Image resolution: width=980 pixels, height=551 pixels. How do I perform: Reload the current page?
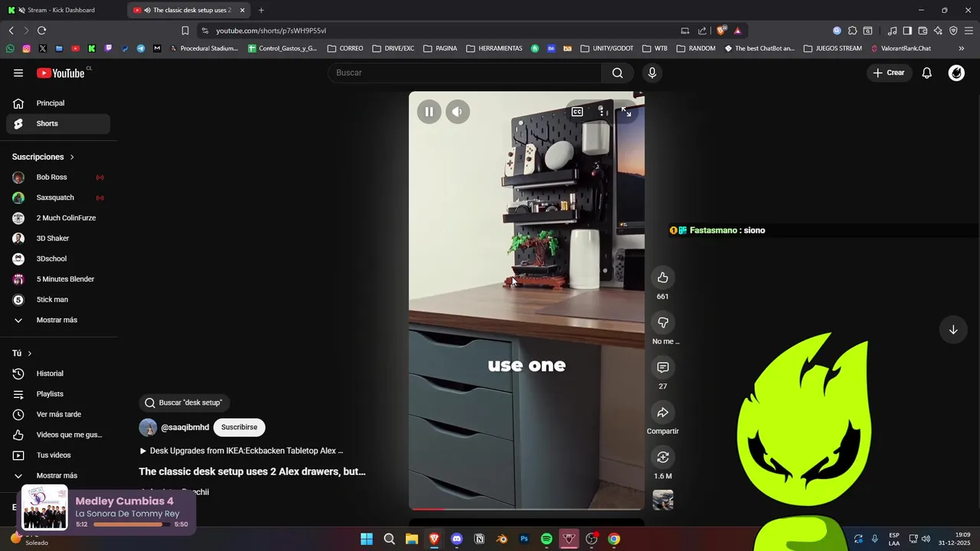pyautogui.click(x=41, y=31)
